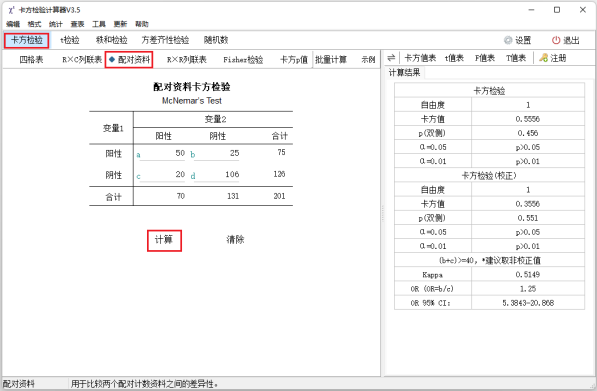597x391 pixels.
Task: Open 设置 with the gear icon
Action: (508, 40)
